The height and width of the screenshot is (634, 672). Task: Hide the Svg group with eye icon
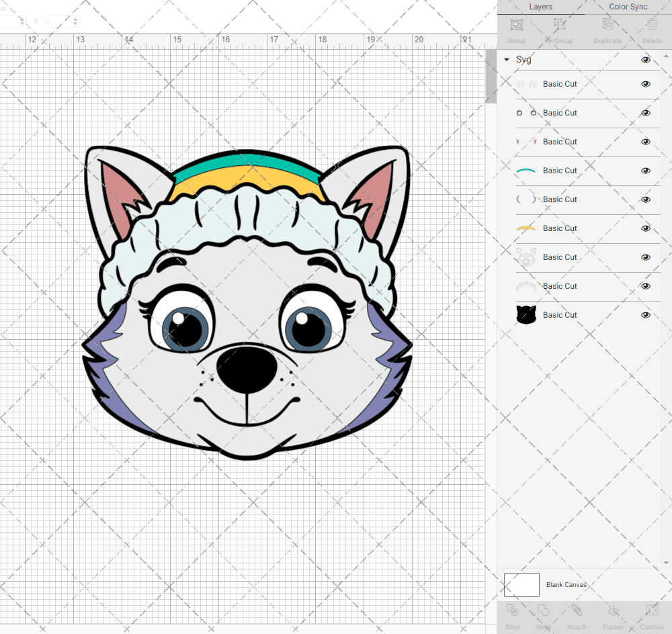pyautogui.click(x=645, y=60)
